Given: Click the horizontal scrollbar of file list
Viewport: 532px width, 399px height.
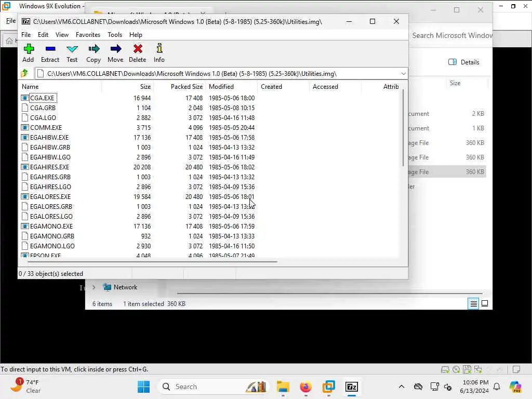Looking at the screenshot, I should pos(152,262).
